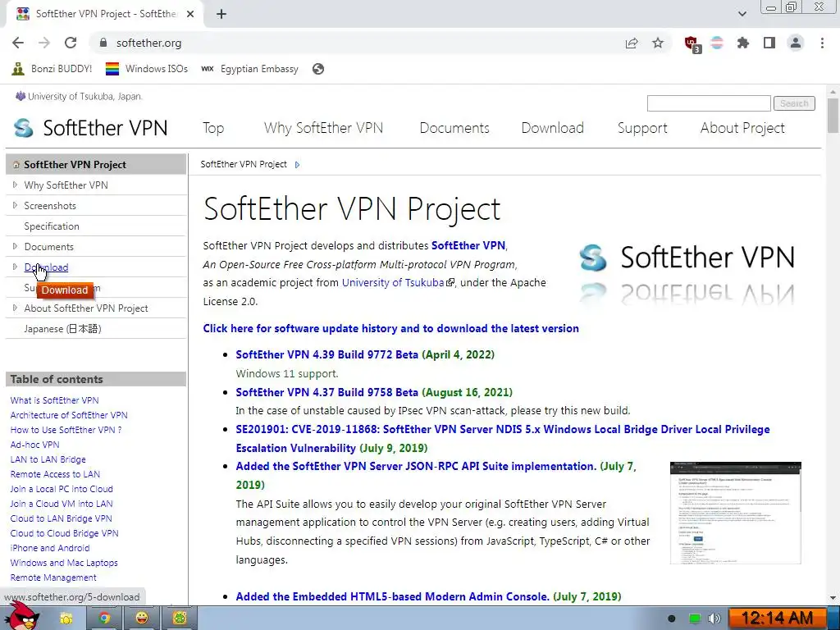Image resolution: width=840 pixels, height=630 pixels.
Task: Open the CVE-2019-11868 vulnerability link
Action: click(503, 438)
